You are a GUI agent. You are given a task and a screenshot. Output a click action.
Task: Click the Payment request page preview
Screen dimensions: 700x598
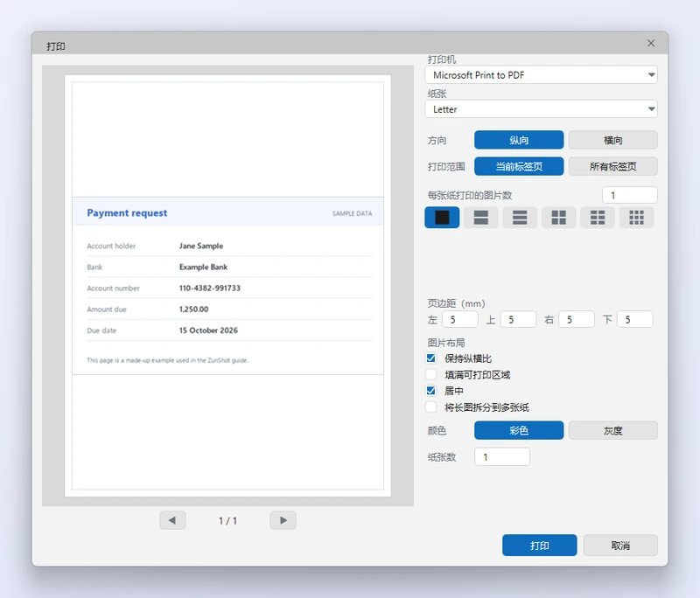coord(227,286)
